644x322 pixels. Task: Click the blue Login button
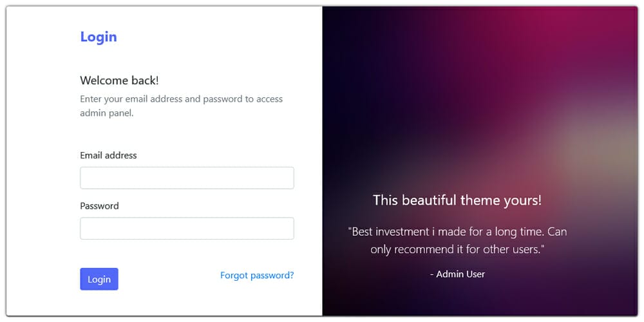(x=99, y=279)
